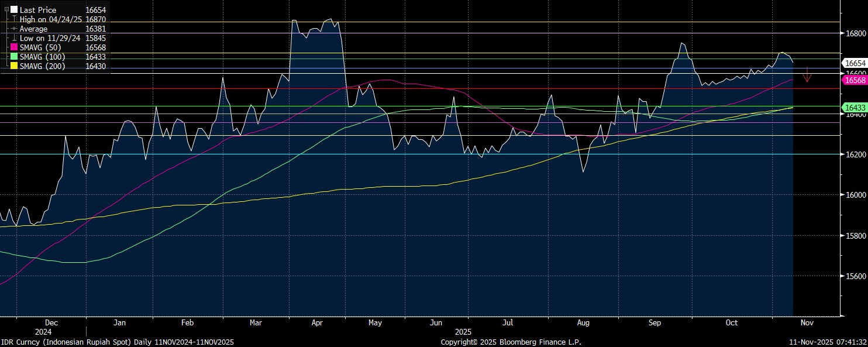Screen dimensions: 868x347
Task: Click the magenta SMAVG (50) swatch
Action: point(14,47)
